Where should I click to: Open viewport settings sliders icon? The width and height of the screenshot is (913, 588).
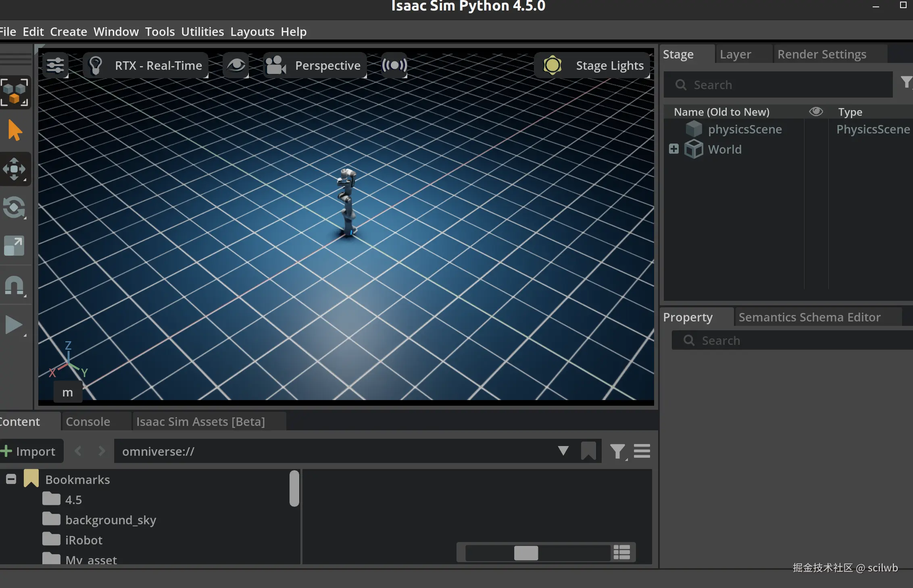[55, 65]
